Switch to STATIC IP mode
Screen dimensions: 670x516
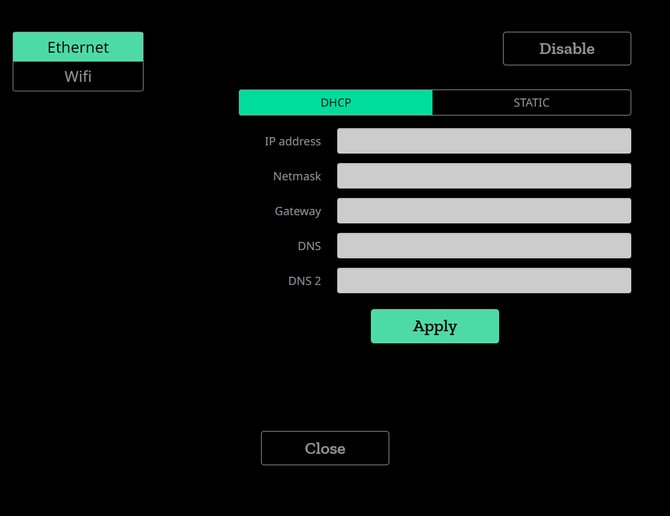click(531, 103)
